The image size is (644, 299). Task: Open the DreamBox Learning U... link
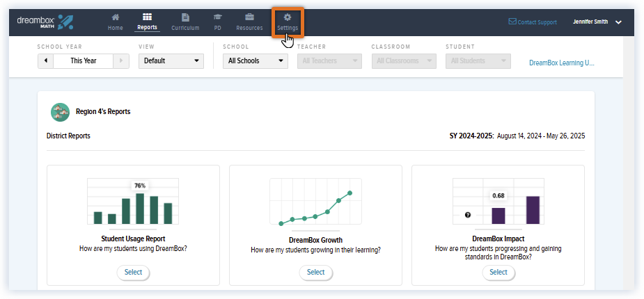(x=561, y=63)
